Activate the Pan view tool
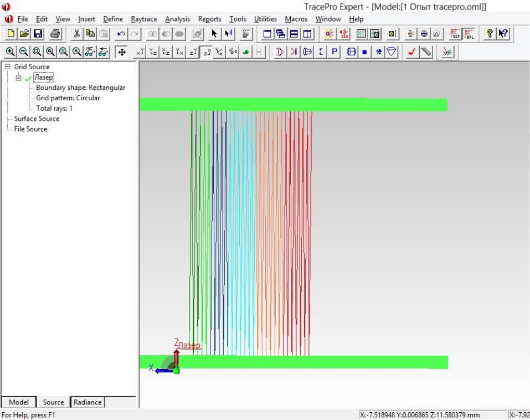The width and height of the screenshot is (530, 420). [x=122, y=52]
